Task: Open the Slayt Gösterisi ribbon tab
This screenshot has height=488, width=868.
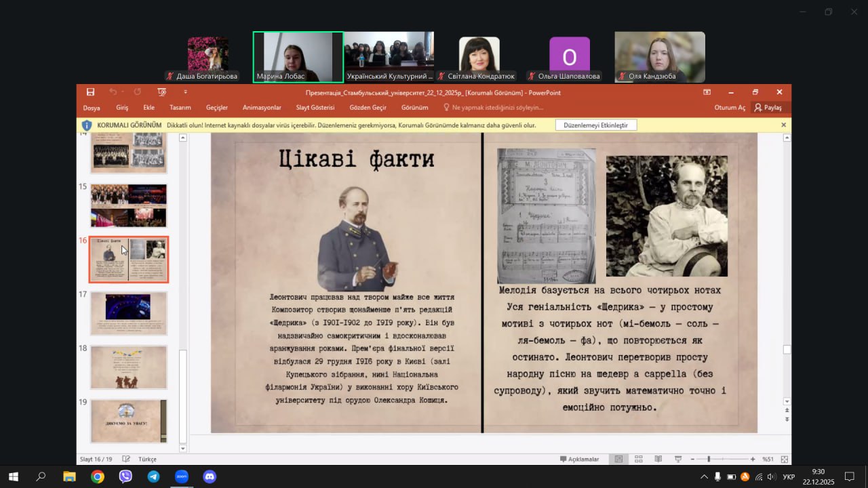Action: [x=315, y=107]
